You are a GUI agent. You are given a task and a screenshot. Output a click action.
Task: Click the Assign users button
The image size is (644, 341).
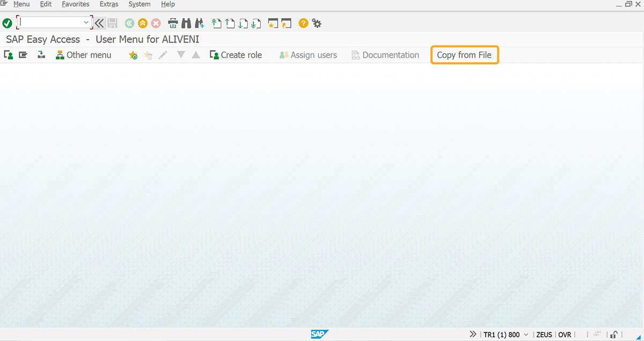[308, 55]
